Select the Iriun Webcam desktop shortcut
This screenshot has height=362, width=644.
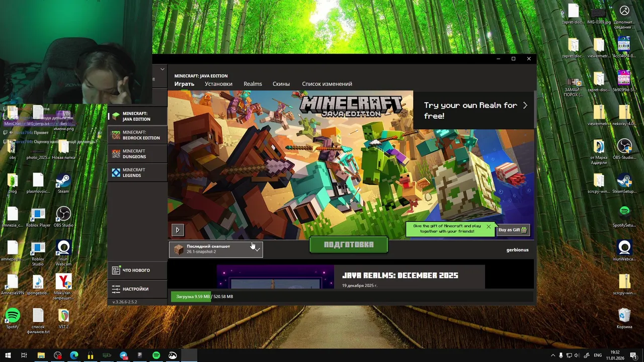[63, 253]
